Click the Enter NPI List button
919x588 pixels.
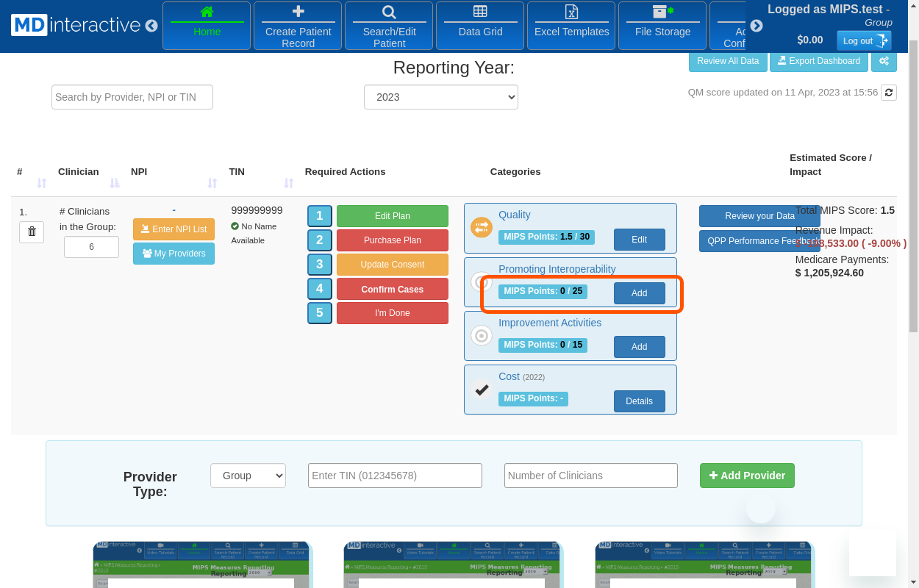pos(174,229)
